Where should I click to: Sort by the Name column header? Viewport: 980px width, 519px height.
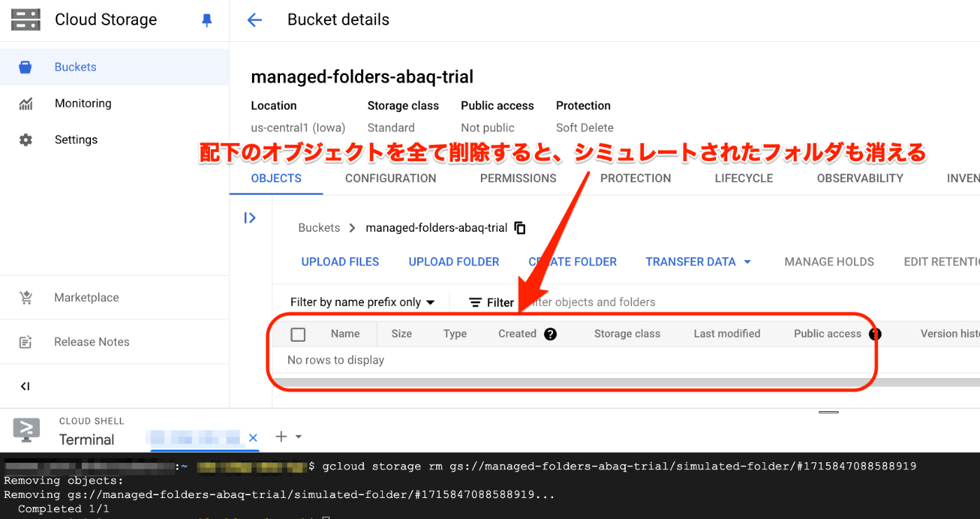[x=345, y=334]
